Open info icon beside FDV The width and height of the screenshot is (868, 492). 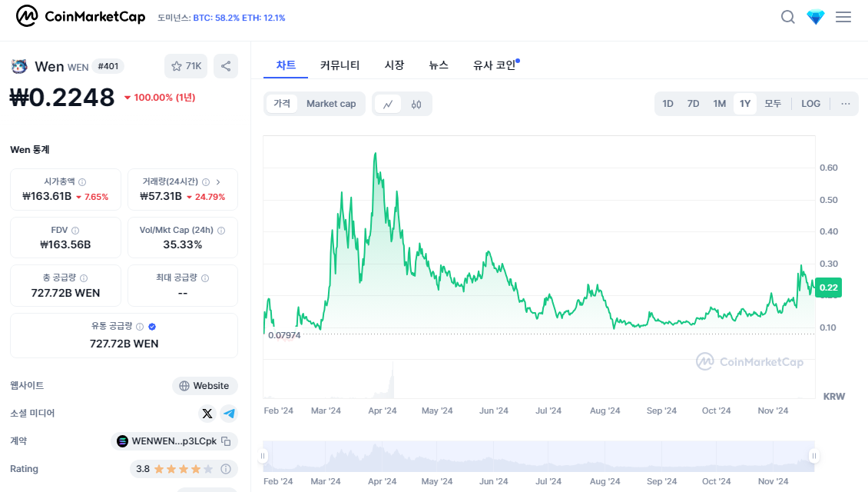pyautogui.click(x=75, y=231)
